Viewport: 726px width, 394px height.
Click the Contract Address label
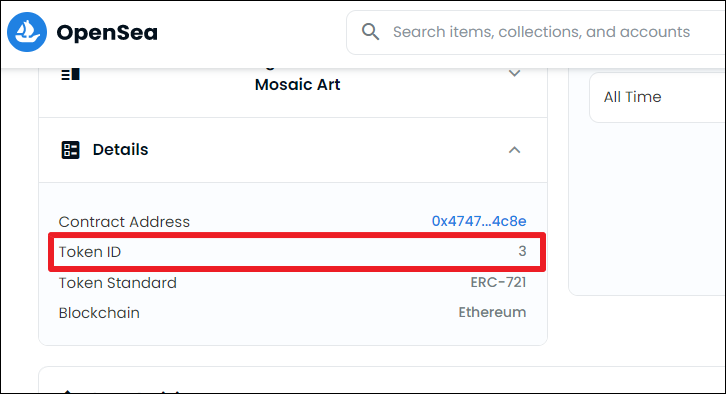coord(124,222)
